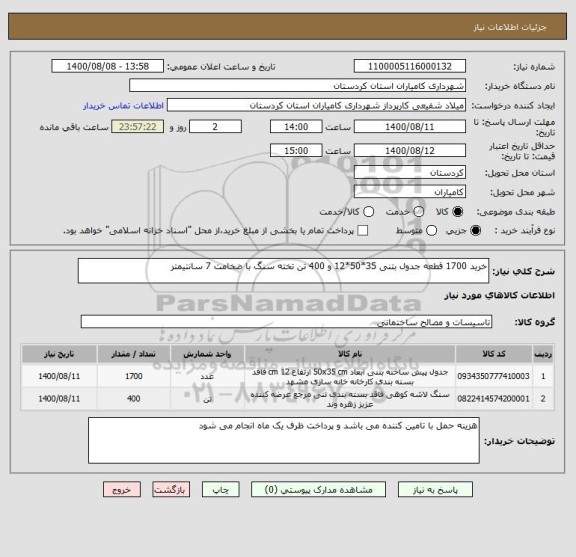Select the کالا/خدمت radio button
The width and height of the screenshot is (576, 557).
point(368,212)
